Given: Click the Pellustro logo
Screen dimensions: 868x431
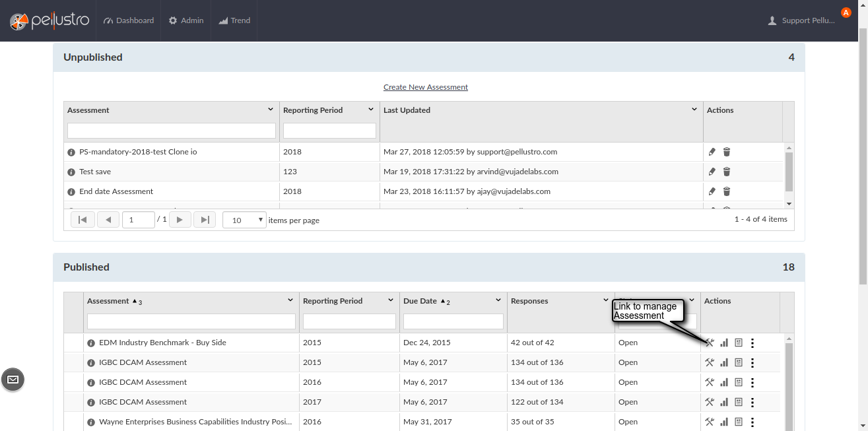Looking at the screenshot, I should (50, 21).
